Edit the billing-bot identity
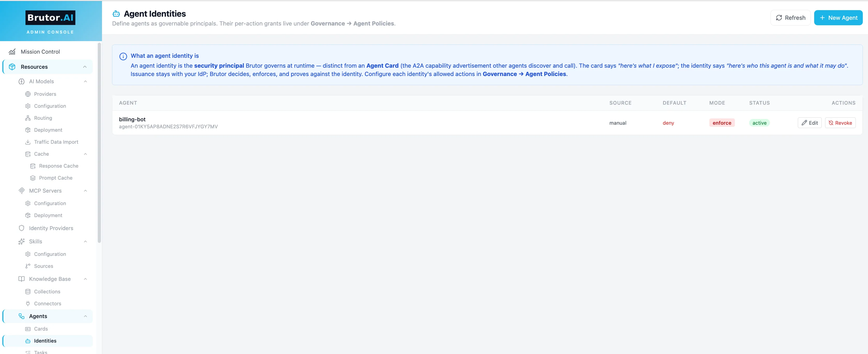 pos(810,123)
